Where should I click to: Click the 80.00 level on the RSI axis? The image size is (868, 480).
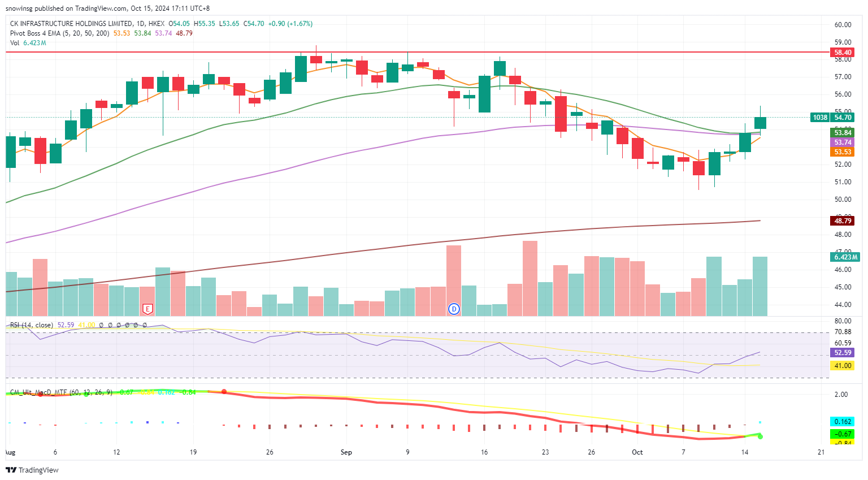pyautogui.click(x=843, y=321)
